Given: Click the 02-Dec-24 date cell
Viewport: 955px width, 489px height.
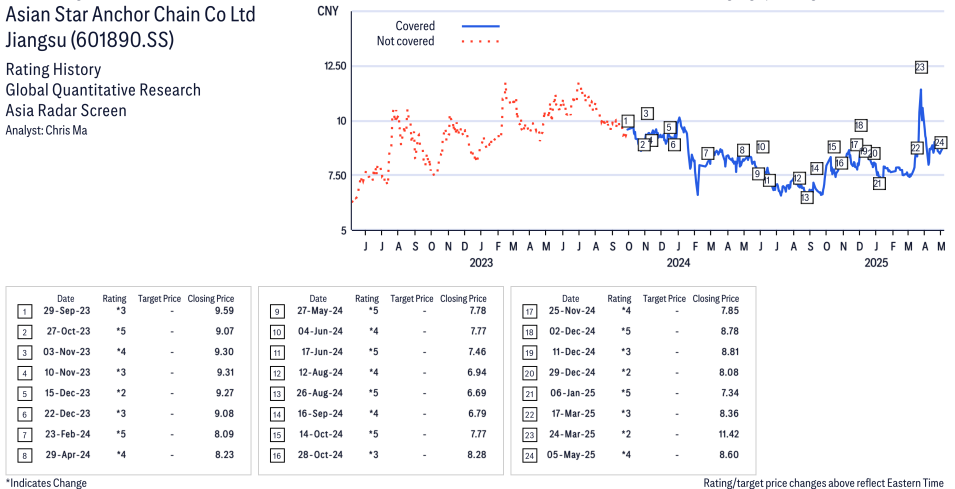Looking at the screenshot, I should tap(571, 331).
